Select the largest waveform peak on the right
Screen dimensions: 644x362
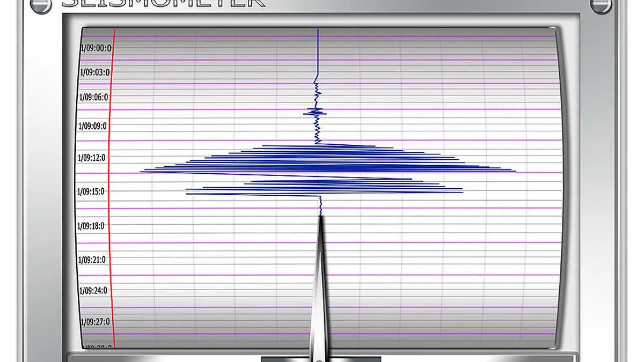tap(514, 172)
